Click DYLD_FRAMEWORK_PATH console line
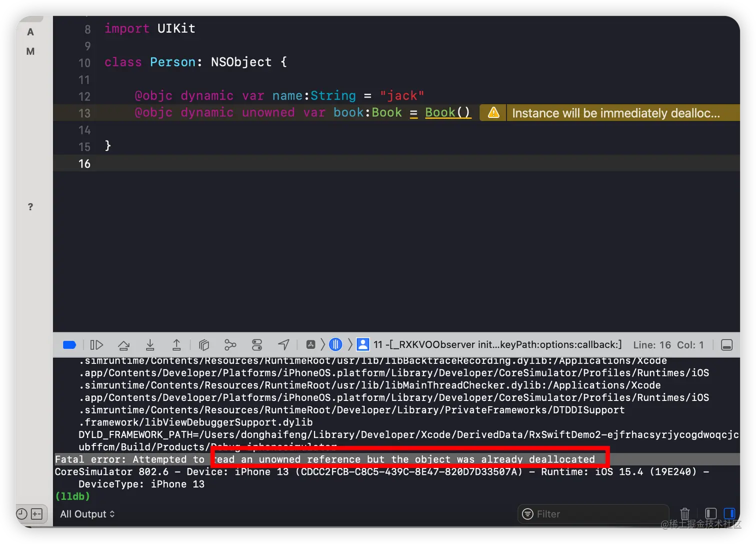756x544 pixels. [x=408, y=434]
